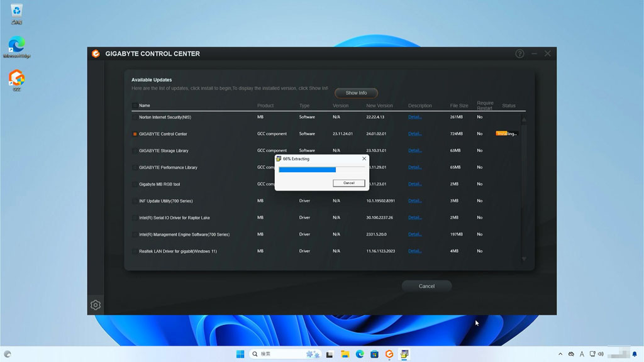Tick the Realtek LAN Driver checkbox
The image size is (644, 362).
pyautogui.click(x=135, y=251)
